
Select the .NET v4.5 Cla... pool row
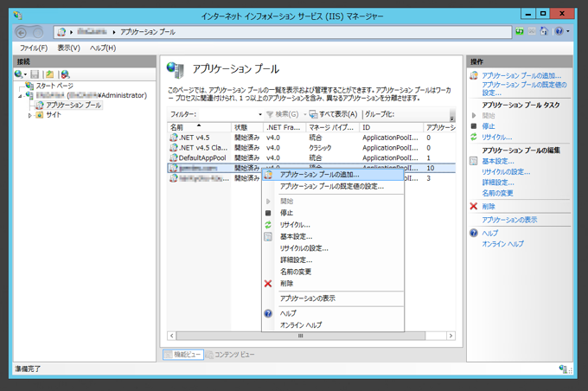point(311,148)
